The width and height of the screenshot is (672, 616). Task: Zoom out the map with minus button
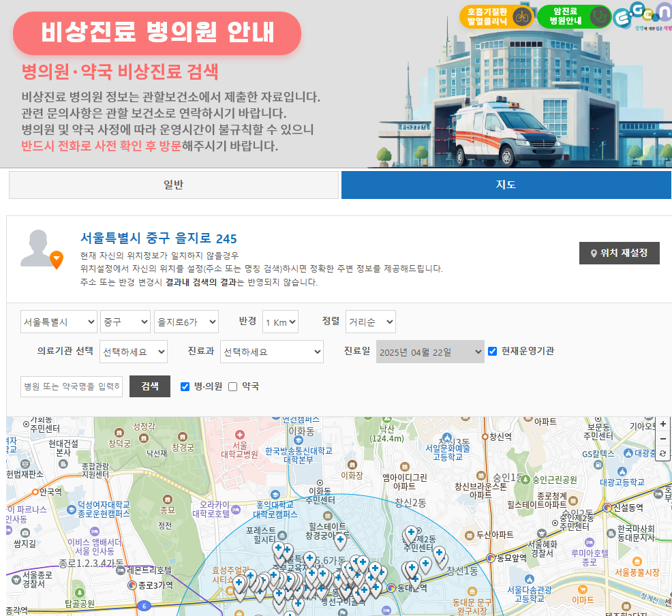[x=663, y=439]
